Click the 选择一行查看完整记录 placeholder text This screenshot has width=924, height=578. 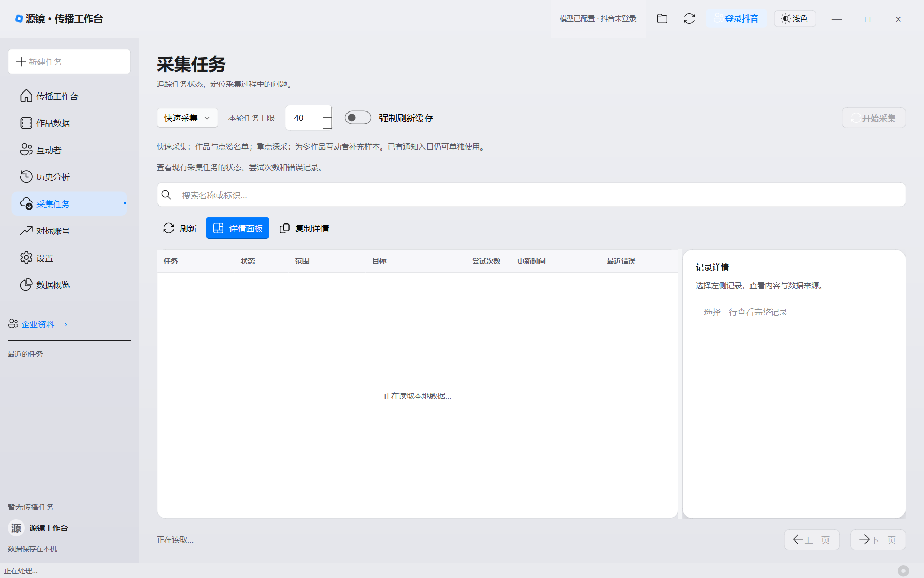coord(745,312)
